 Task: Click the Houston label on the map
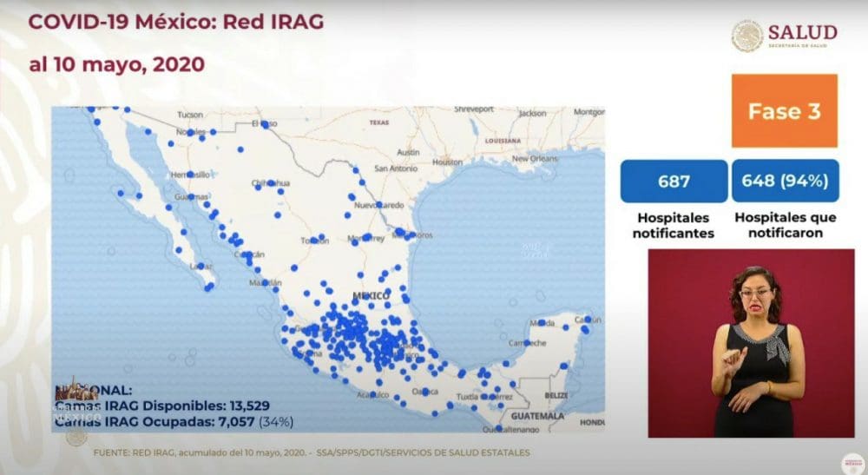click(447, 162)
